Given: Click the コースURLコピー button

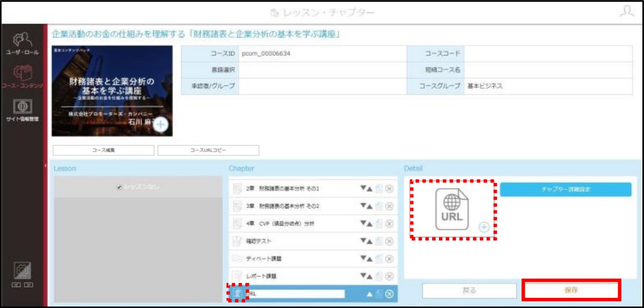Looking at the screenshot, I should point(208,150).
